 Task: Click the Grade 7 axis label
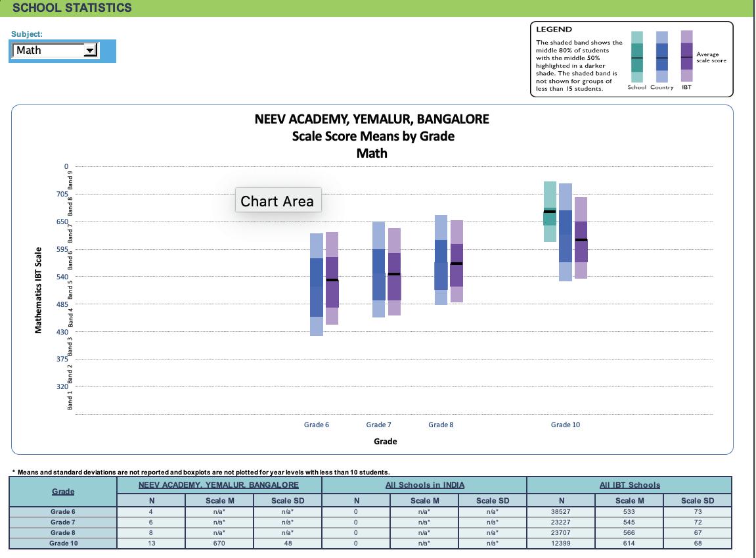[378, 425]
